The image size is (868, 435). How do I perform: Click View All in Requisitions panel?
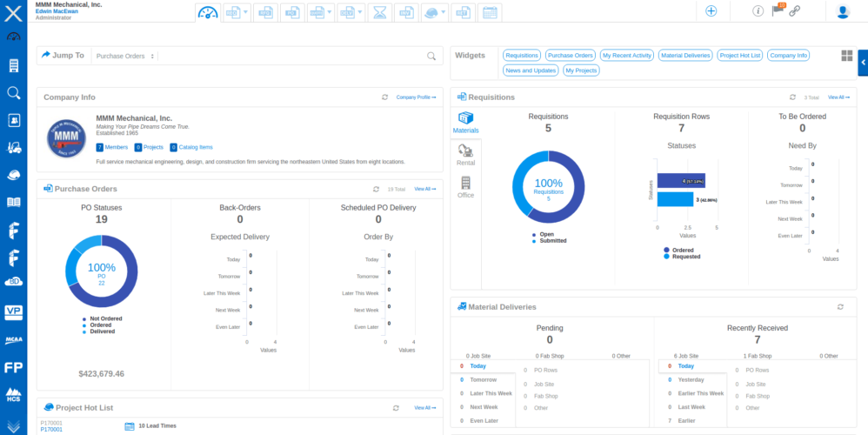click(x=838, y=97)
